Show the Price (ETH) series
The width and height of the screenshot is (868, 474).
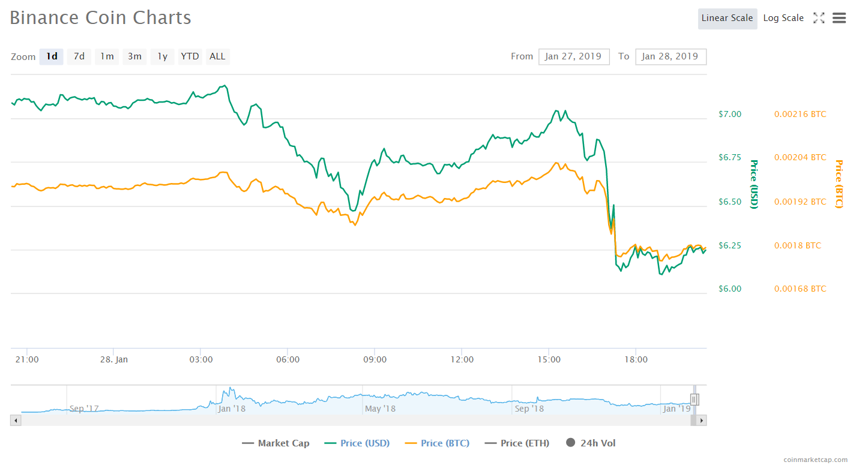pyautogui.click(x=517, y=443)
